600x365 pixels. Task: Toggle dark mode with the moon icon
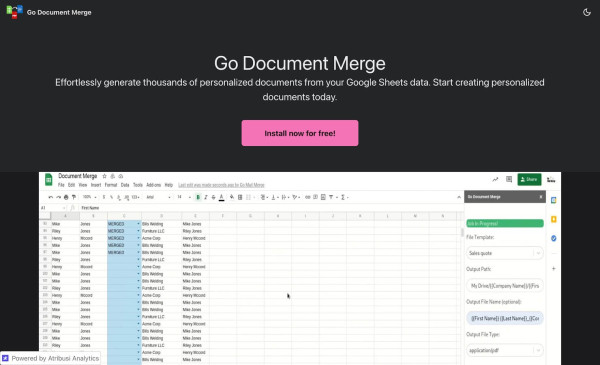587,12
